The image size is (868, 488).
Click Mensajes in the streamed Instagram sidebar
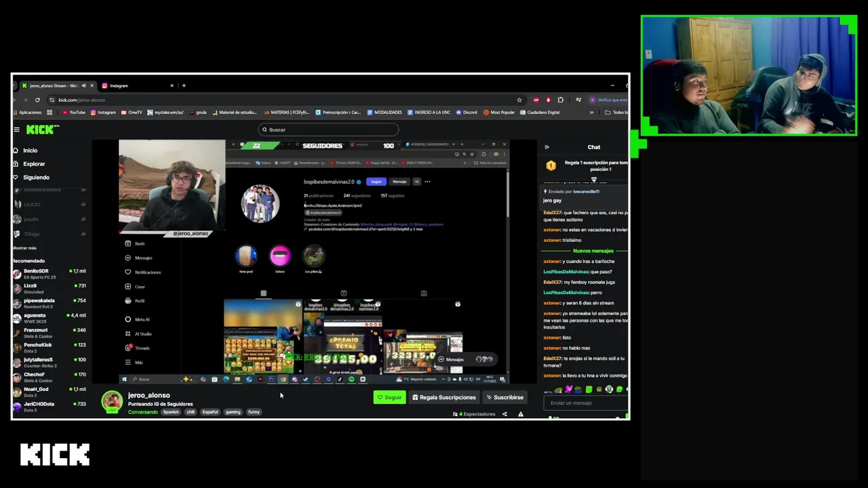(x=139, y=258)
